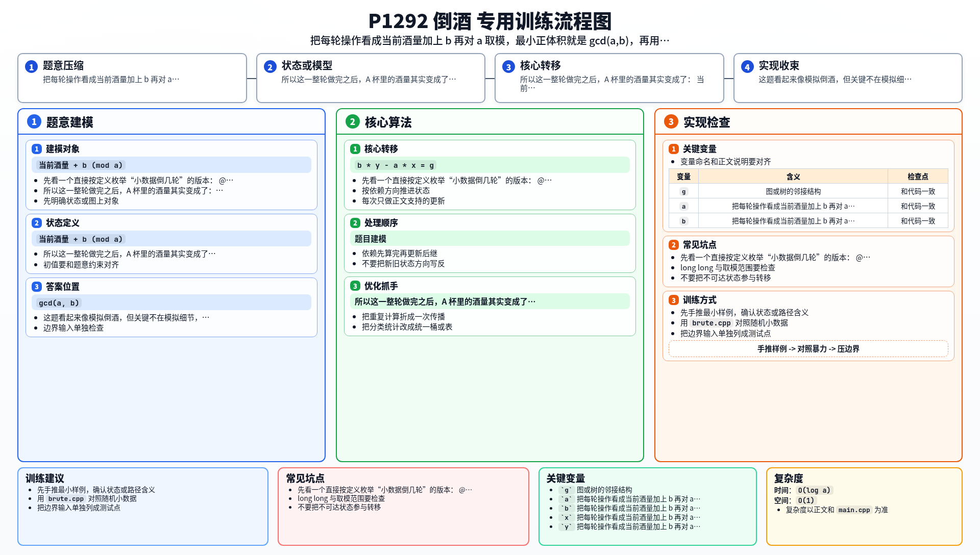Click the orange 3 badge beside 实现检查
The width and height of the screenshot is (980, 555).
pos(671,121)
